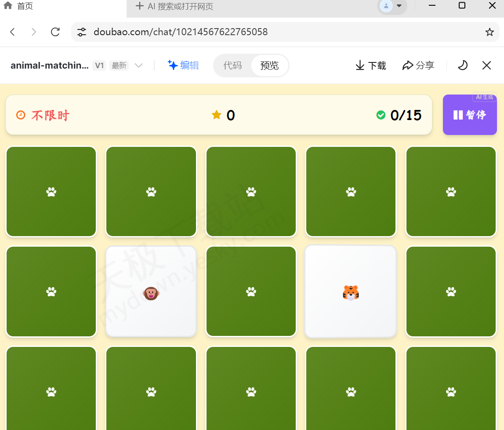Flip the revealed tiger card back
This screenshot has width=504, height=430.
click(x=350, y=292)
